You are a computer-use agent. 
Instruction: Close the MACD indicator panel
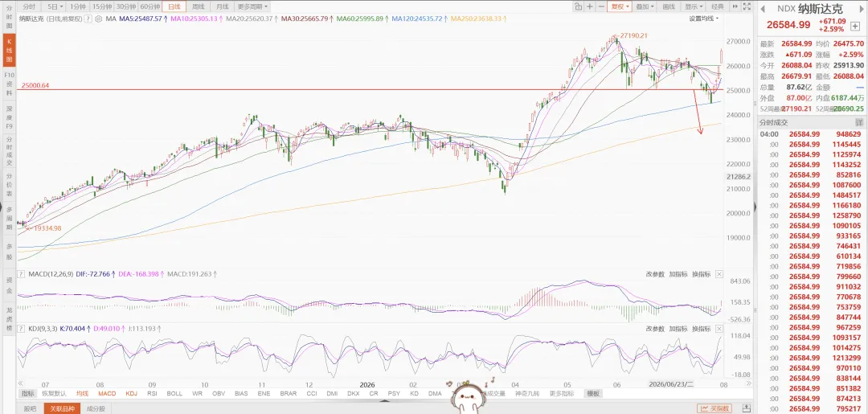[719, 274]
